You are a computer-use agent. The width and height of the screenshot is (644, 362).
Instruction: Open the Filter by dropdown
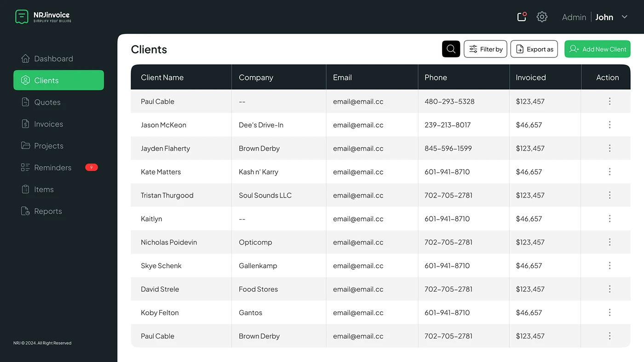485,49
